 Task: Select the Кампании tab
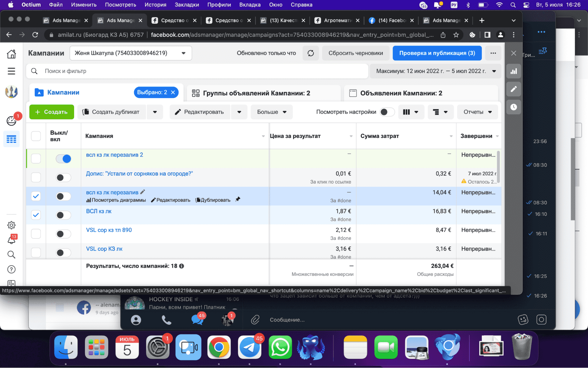point(63,92)
